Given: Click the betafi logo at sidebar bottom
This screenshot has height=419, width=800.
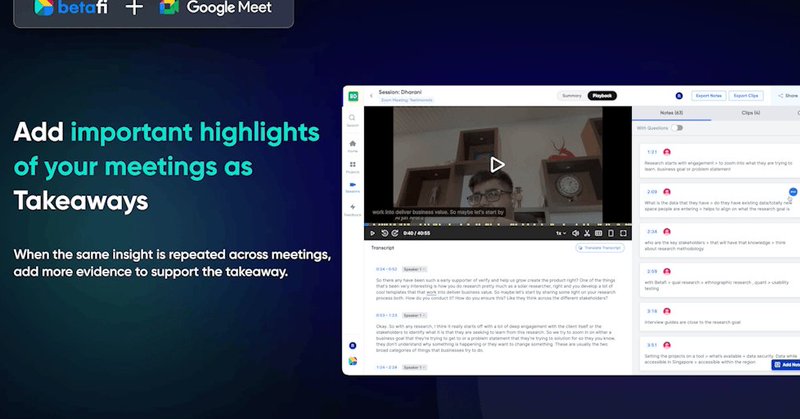Looking at the screenshot, I should pos(353,361).
